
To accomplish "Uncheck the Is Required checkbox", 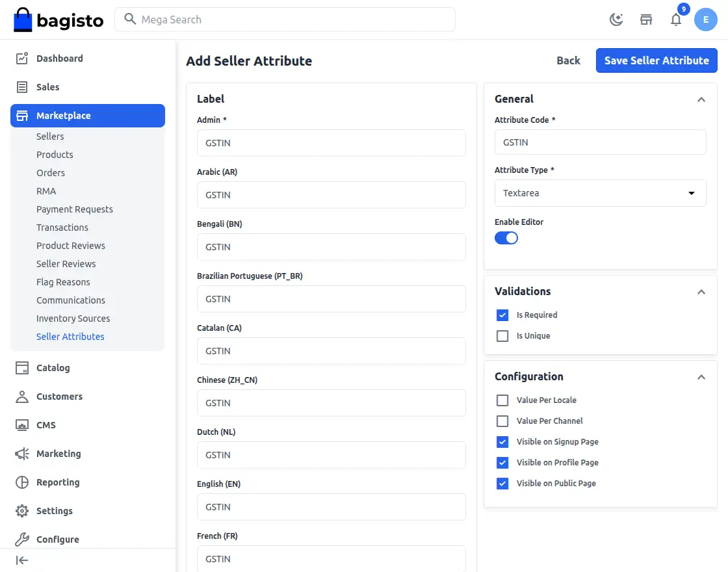I will pos(502,315).
